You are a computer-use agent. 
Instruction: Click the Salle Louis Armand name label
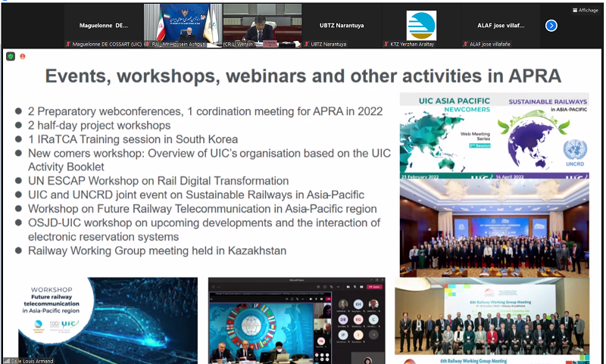point(30,360)
